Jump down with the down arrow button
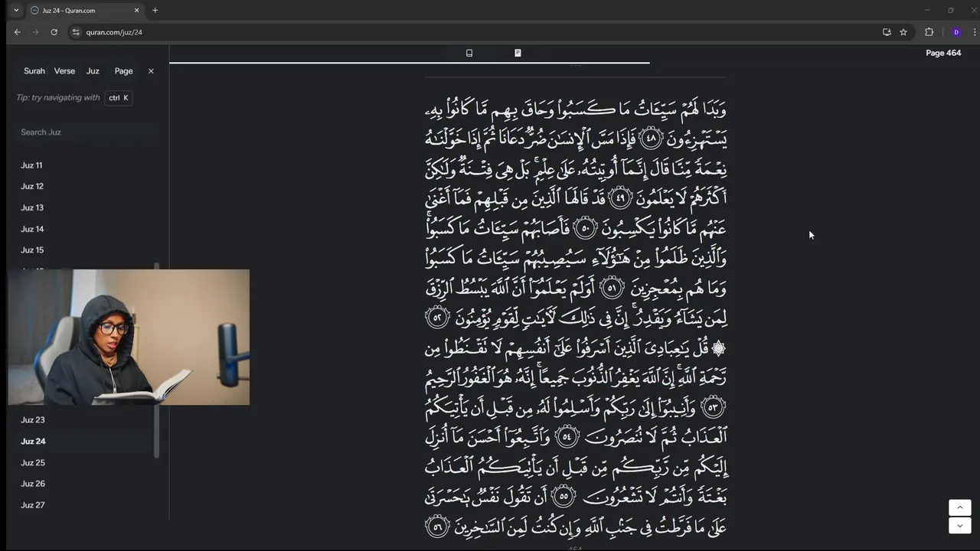 (x=960, y=526)
